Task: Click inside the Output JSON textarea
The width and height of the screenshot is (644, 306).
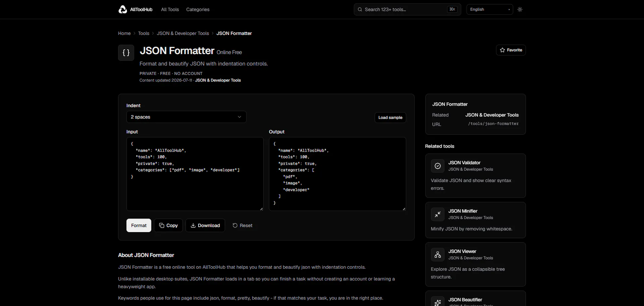Action: point(337,174)
